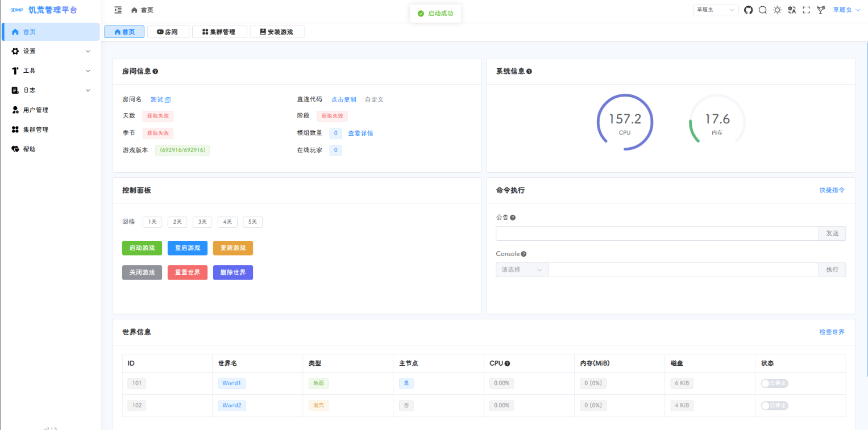This screenshot has width=868, height=430.
Task: Click the 重启游戏 button
Action: click(188, 248)
